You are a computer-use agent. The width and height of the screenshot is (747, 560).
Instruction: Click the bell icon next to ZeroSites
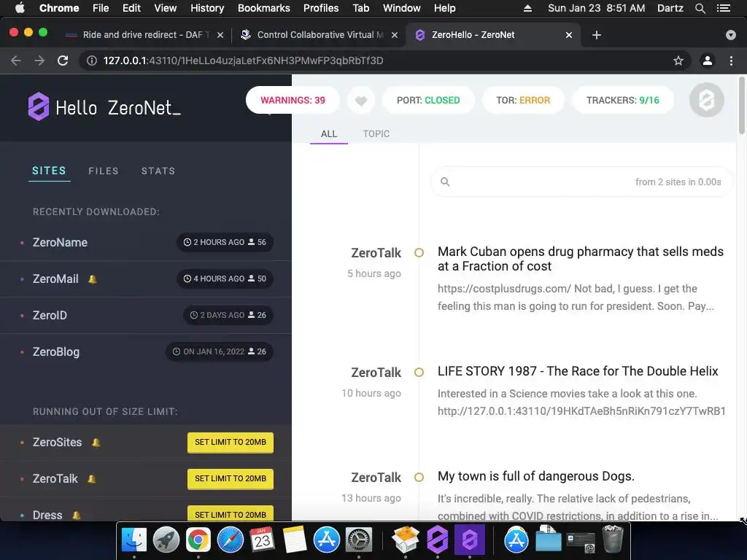tap(96, 443)
